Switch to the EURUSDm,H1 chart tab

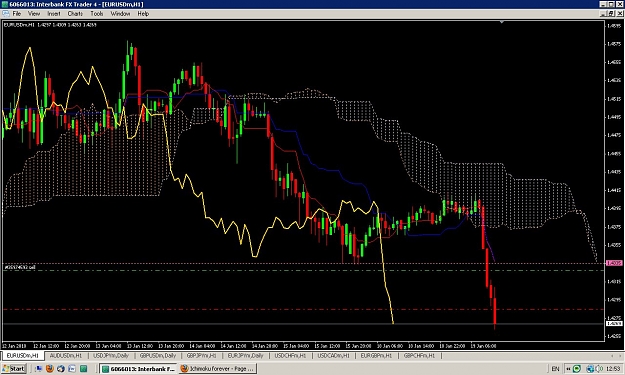[x=23, y=355]
